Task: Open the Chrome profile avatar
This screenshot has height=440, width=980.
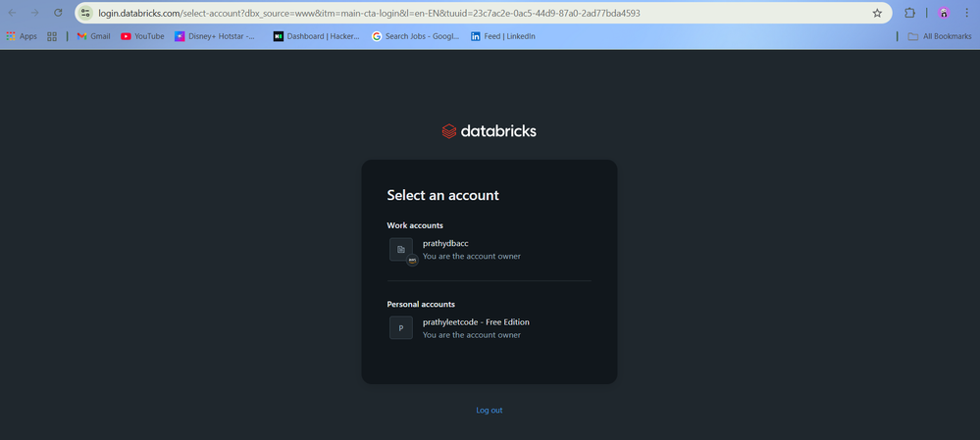Action: click(944, 13)
